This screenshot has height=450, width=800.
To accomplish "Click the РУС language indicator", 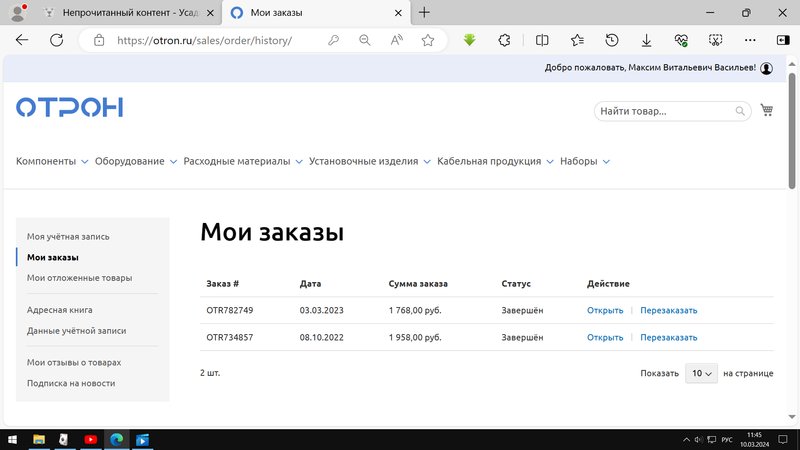I will [727, 439].
